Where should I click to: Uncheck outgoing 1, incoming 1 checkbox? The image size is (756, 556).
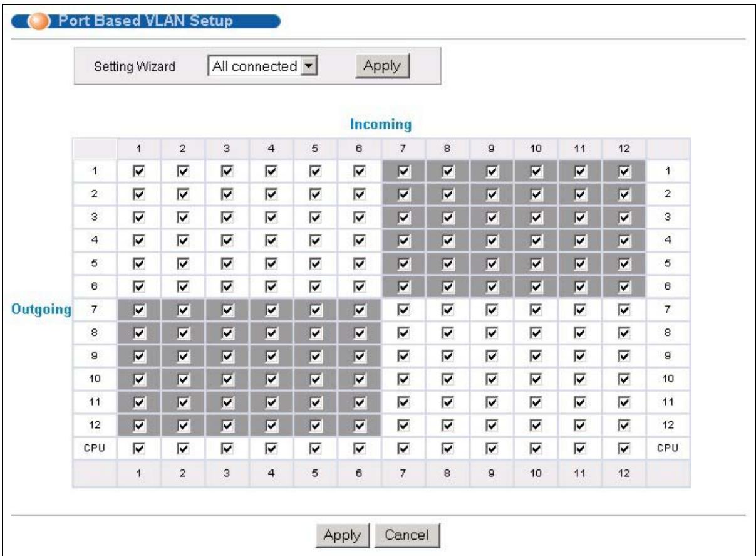click(139, 170)
